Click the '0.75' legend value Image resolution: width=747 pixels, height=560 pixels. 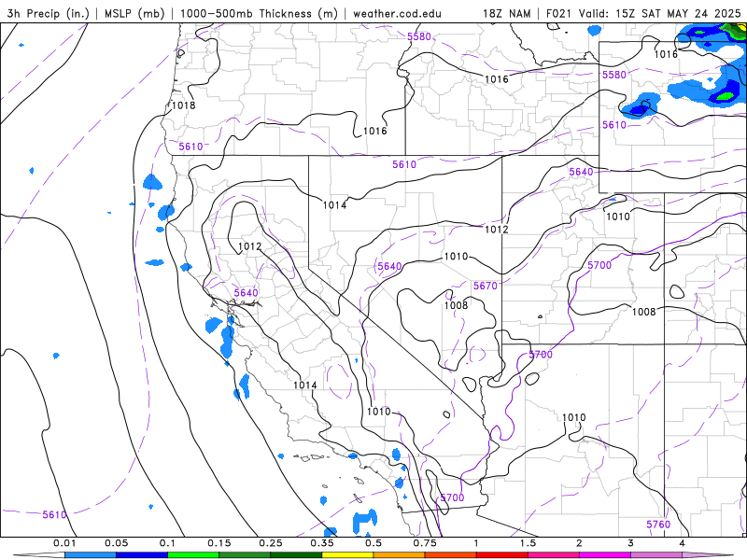pos(425,543)
